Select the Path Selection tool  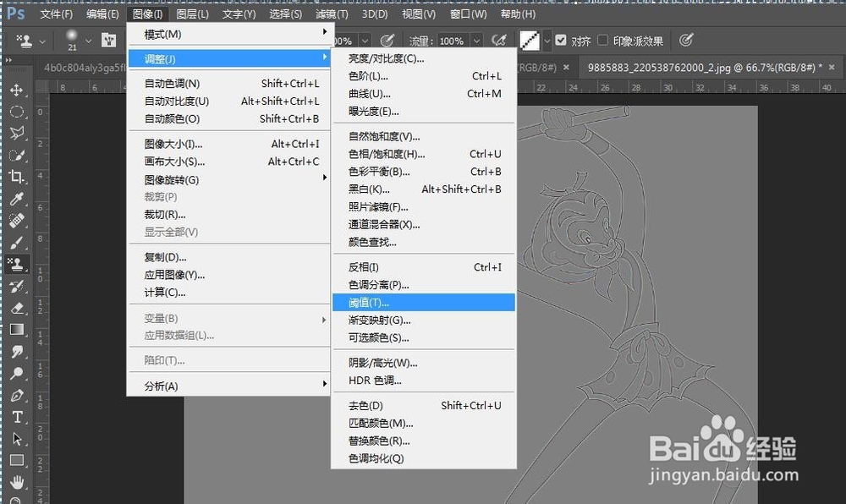17,439
